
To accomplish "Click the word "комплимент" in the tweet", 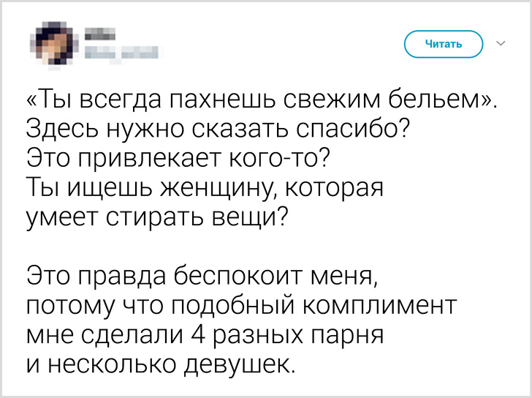I will click(x=387, y=307).
